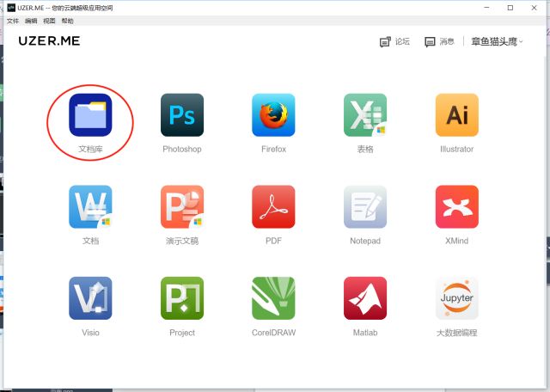The image size is (550, 392).
Task: Click the 大数据编程 label text
Action: point(456,333)
